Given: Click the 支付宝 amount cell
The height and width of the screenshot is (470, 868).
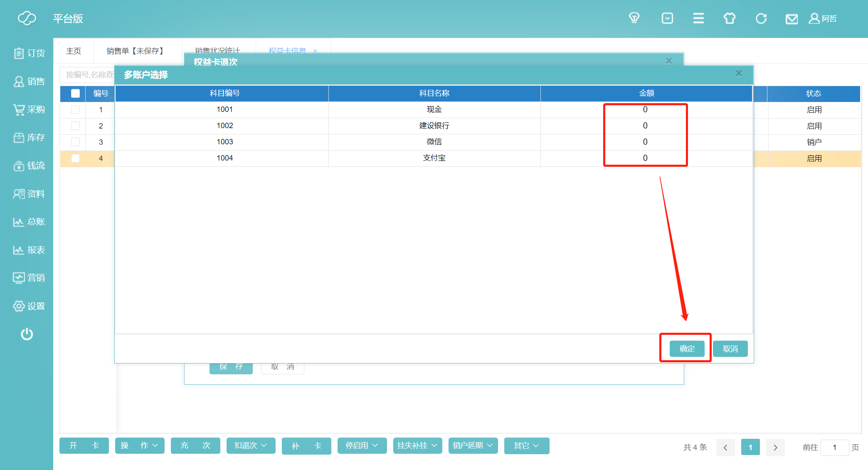Looking at the screenshot, I should click(x=645, y=158).
